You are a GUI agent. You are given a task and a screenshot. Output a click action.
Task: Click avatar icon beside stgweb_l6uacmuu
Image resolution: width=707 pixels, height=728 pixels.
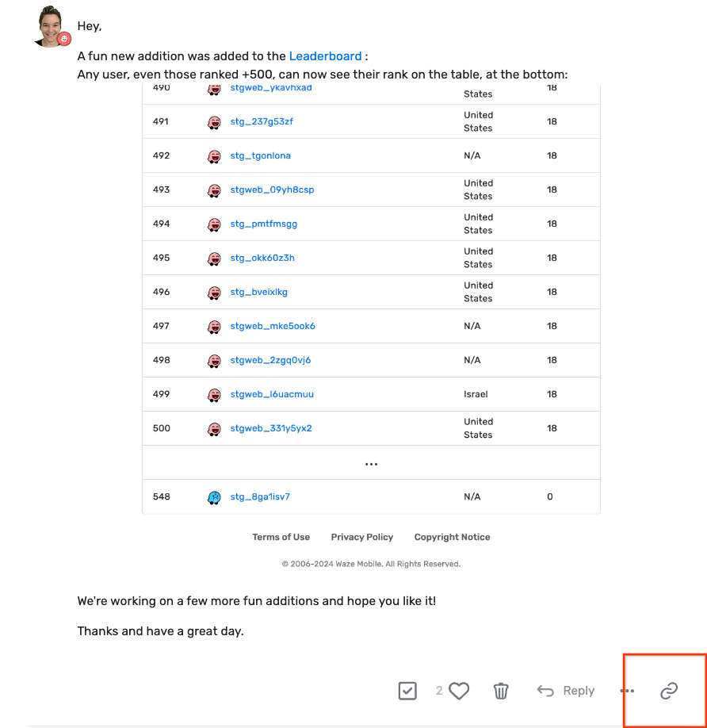tap(214, 395)
